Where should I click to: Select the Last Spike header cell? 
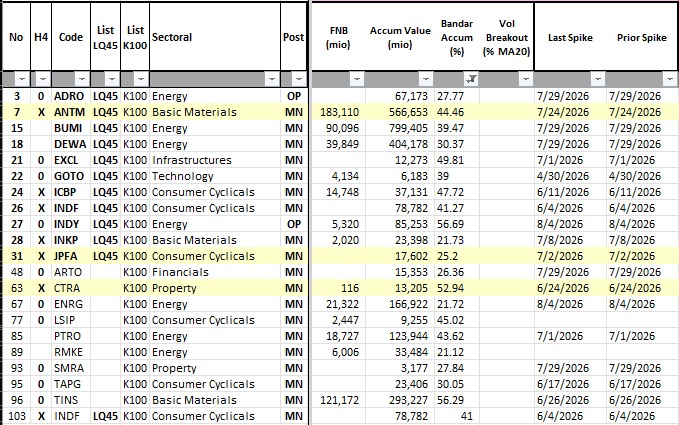[x=570, y=37]
